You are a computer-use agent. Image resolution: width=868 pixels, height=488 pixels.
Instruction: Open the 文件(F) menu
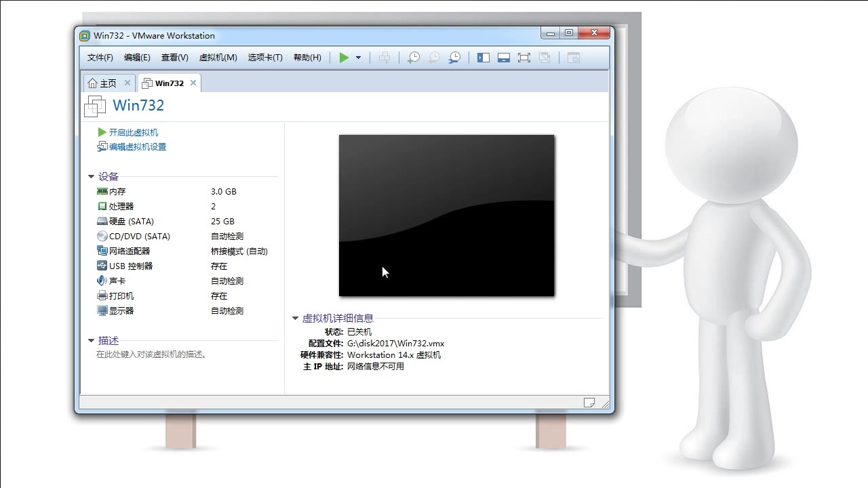pos(100,58)
